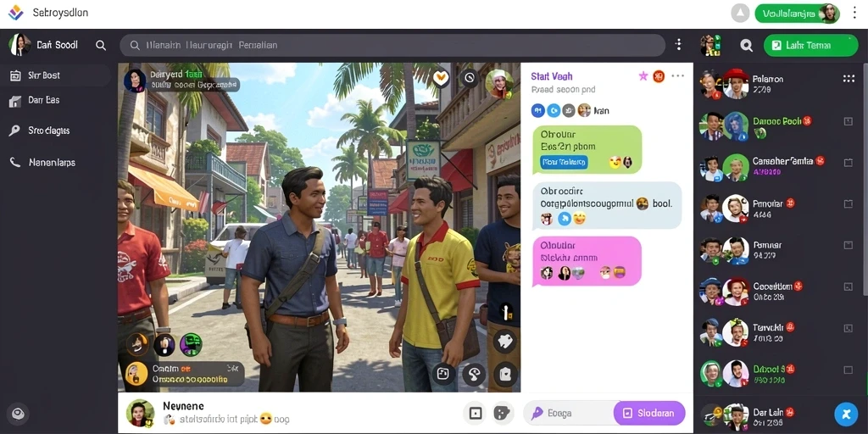868x434 pixels.
Task: Click the purple Slodaran send button
Action: click(x=649, y=413)
